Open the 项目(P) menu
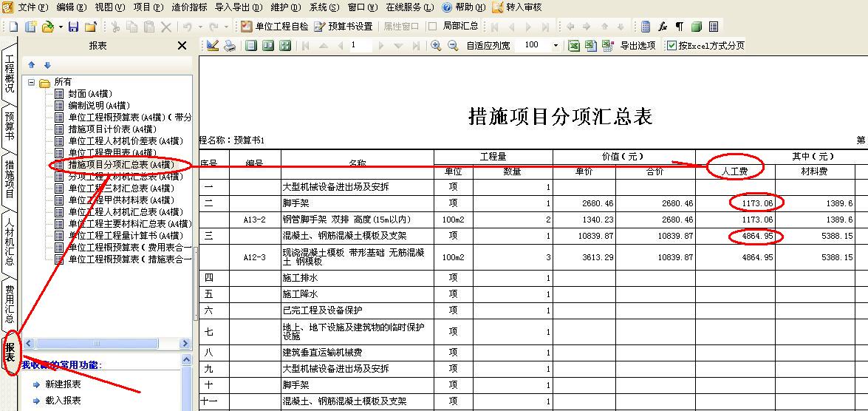Viewport: 868px width, 411px height. (148, 7)
